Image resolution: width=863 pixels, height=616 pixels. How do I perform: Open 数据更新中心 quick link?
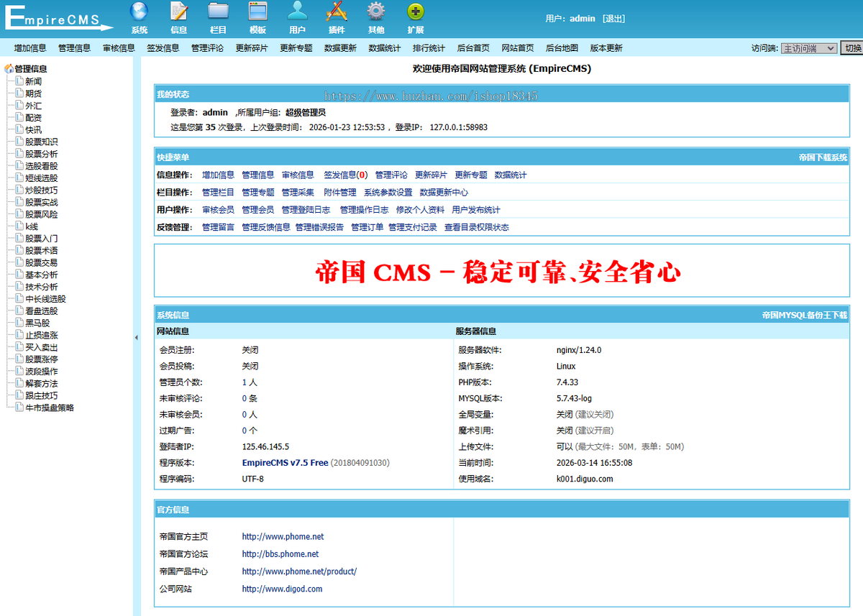tap(444, 193)
